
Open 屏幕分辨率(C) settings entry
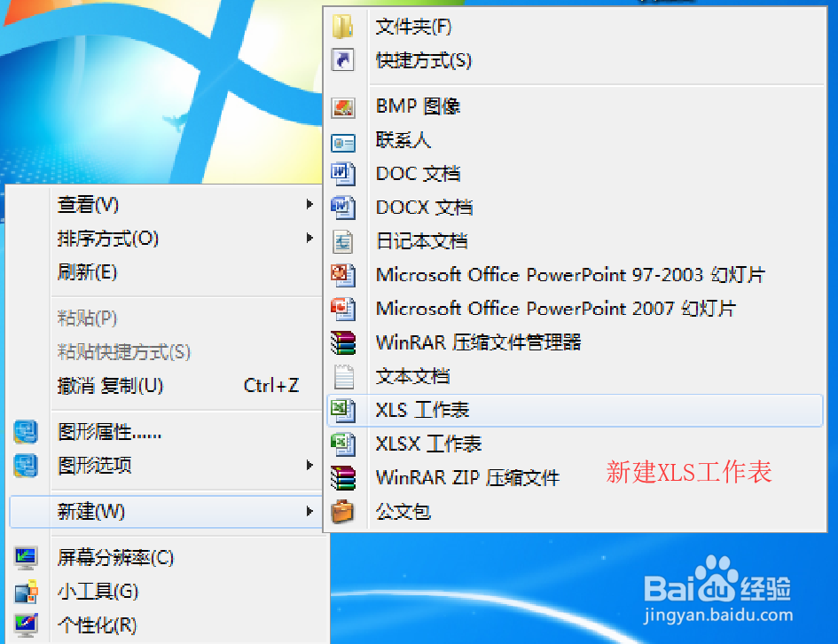168,559
